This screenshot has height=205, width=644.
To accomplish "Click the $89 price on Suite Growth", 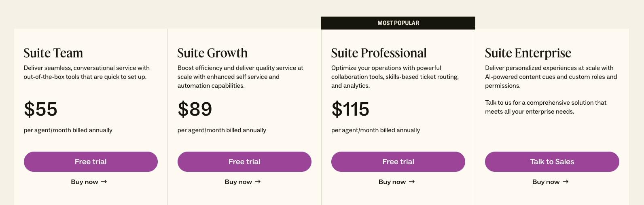I will coord(195,109).
